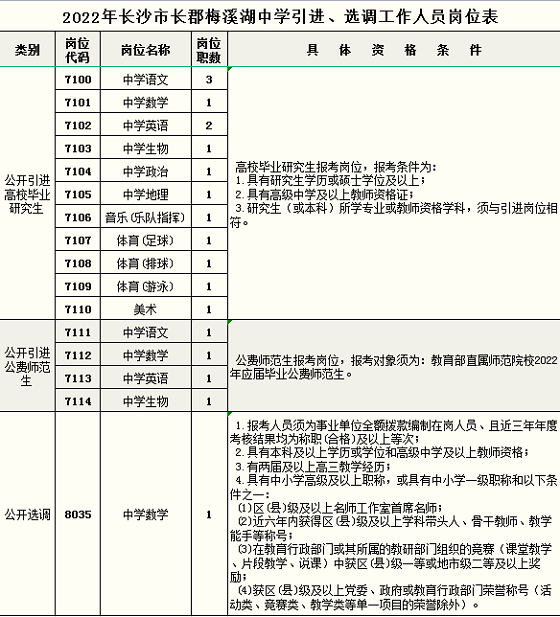Click the 美术 cell
This screenshot has height=617, width=560.
(146, 309)
